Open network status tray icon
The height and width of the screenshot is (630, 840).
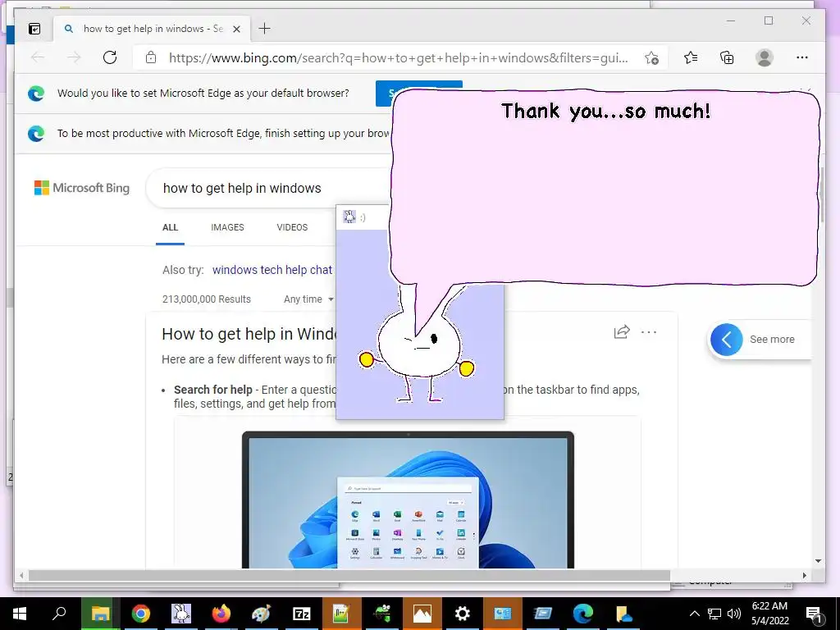714,614
